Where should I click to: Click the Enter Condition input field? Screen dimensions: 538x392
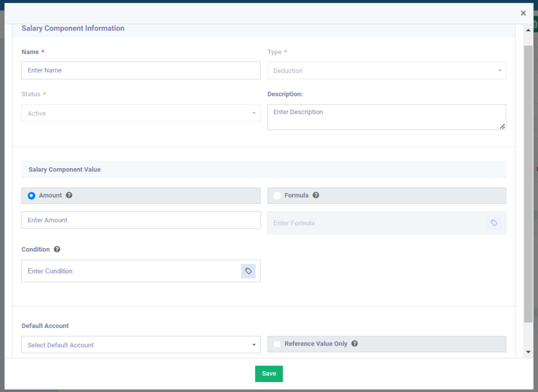coord(131,271)
